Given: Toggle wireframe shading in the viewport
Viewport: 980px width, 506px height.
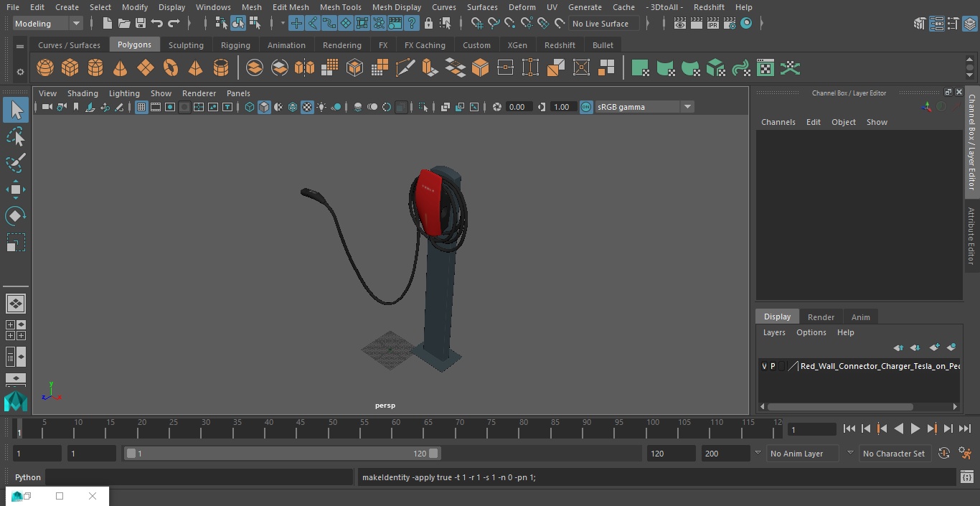Looking at the screenshot, I should 250,107.
